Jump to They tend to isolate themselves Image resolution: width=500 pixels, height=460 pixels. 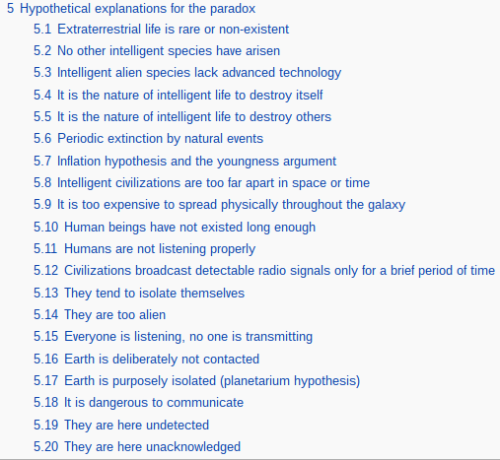(x=139, y=293)
